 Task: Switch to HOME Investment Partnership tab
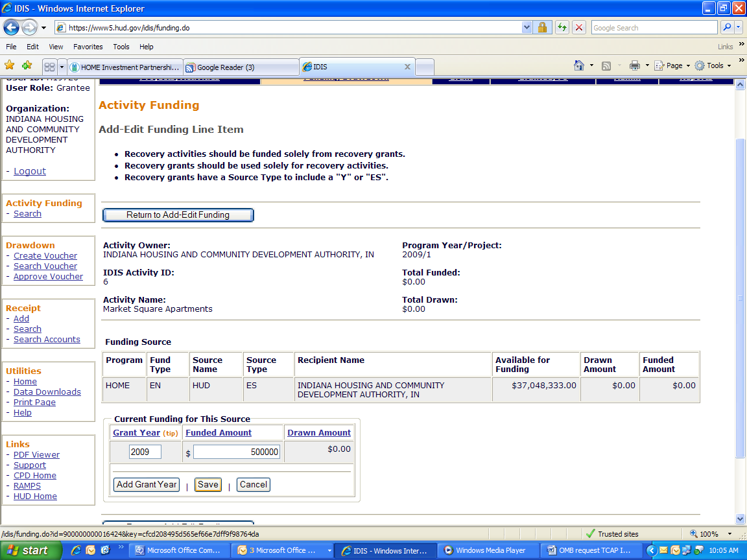(x=126, y=67)
